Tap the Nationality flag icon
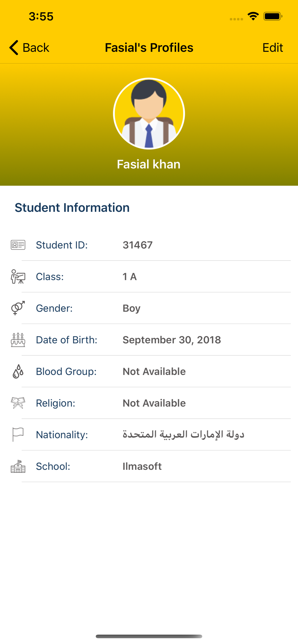The height and width of the screenshot is (644, 298). (18, 434)
